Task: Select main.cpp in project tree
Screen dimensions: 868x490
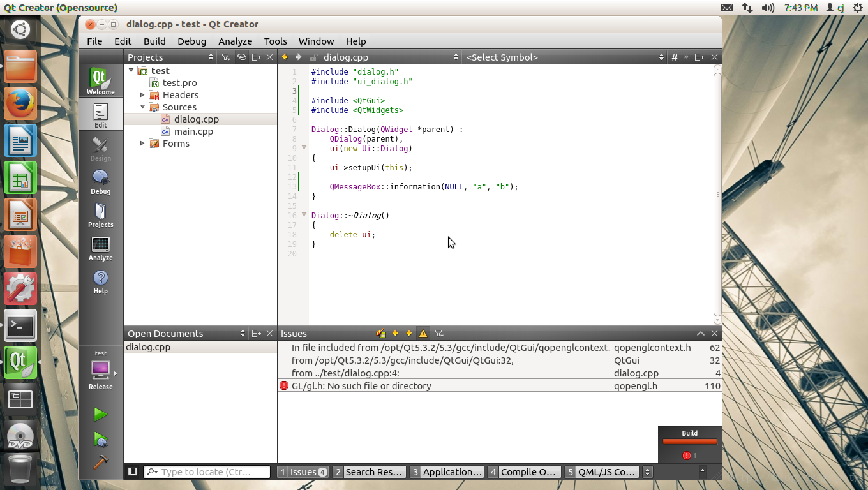Action: click(193, 131)
